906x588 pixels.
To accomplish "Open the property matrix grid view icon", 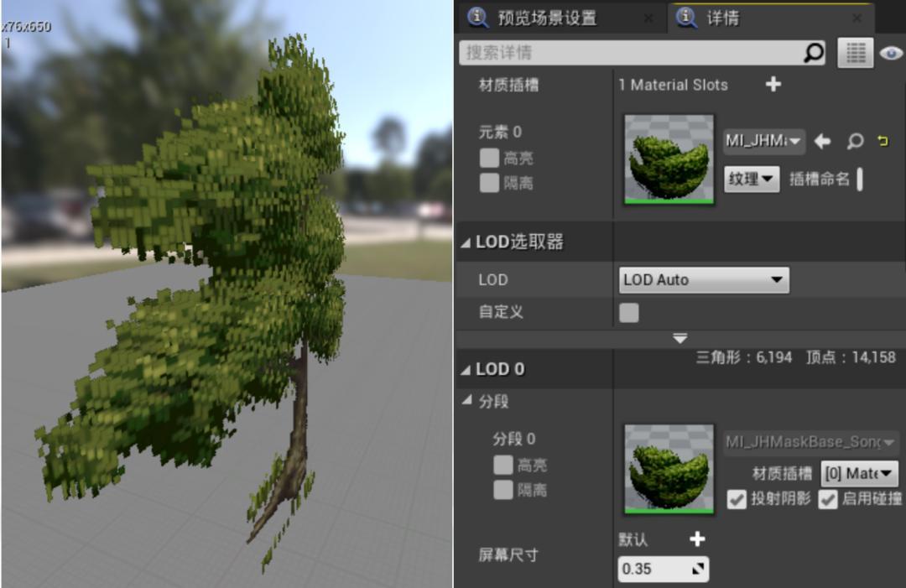I will click(x=855, y=53).
